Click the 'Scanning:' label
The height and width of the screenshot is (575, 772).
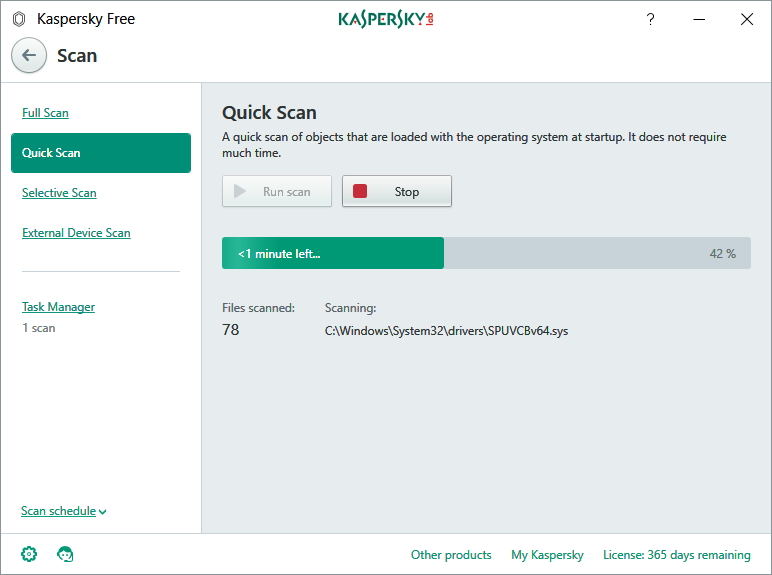coord(350,308)
